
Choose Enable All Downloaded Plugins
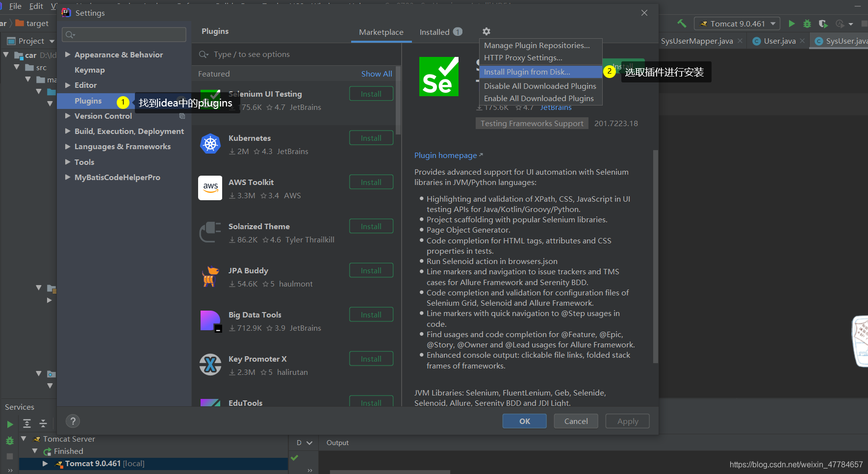coord(540,98)
